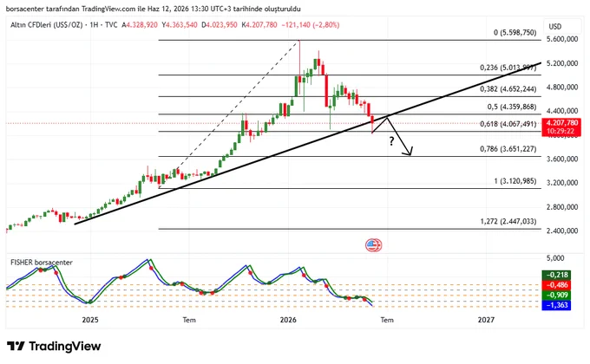590x364 pixels.
Task: Click the US economic event flag icon
Action: (x=373, y=245)
